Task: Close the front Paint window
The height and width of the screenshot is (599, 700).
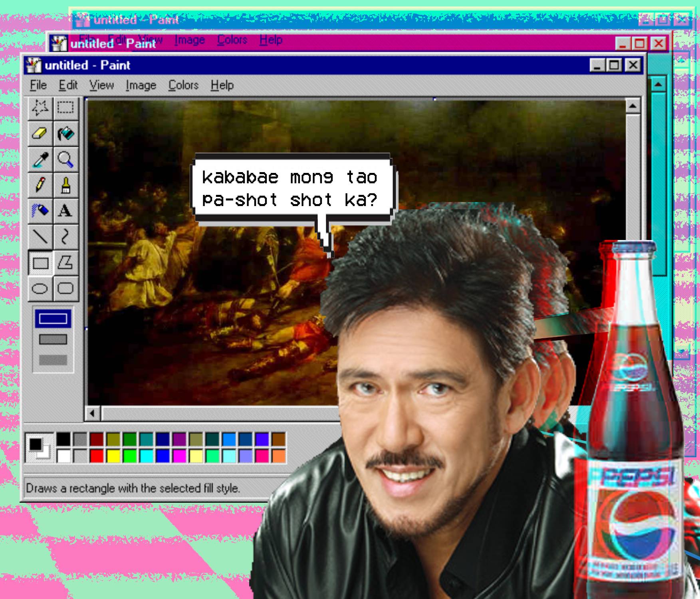Action: pos(633,65)
